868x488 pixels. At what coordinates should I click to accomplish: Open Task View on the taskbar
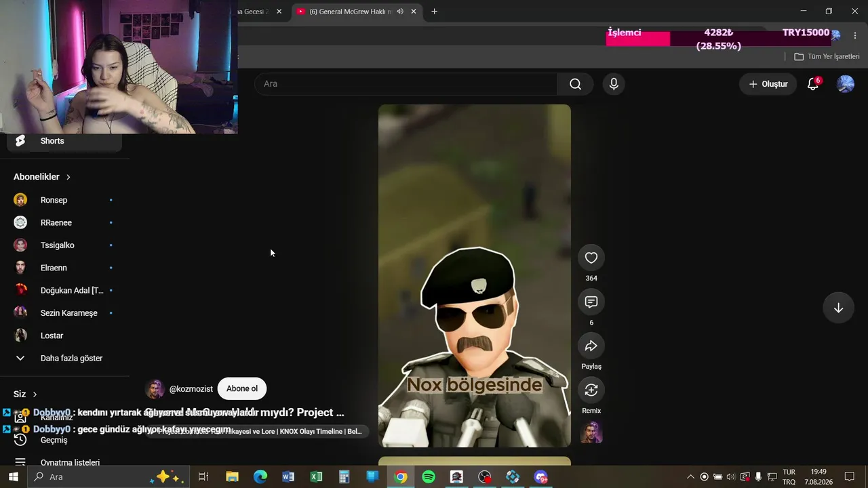point(203,477)
